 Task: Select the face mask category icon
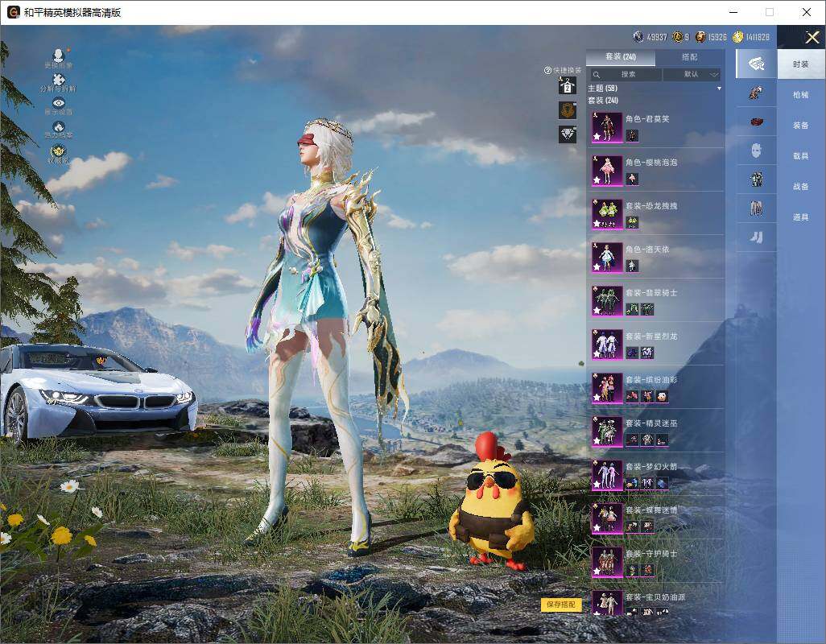[757, 151]
